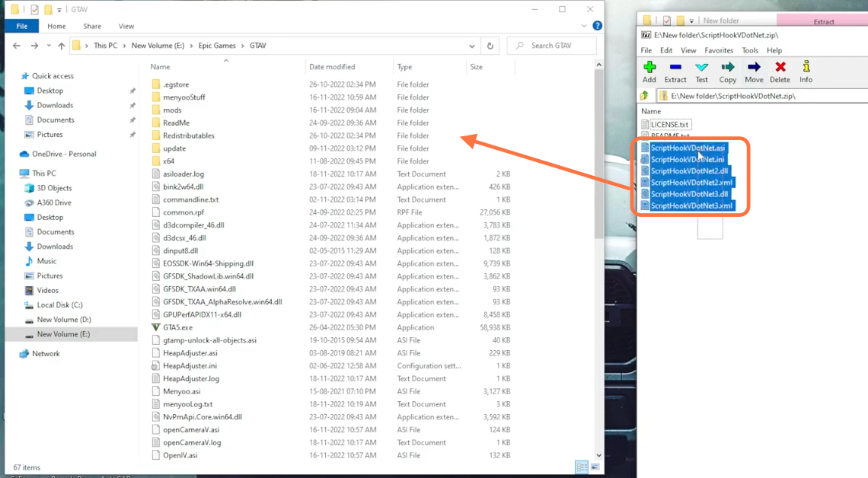Unpin Documents from Quick access via pin icon
868x478 pixels.
pos(132,120)
